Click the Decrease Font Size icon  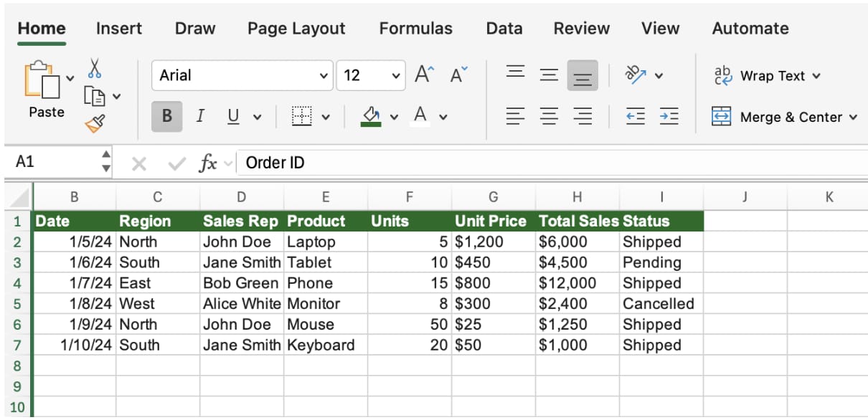pos(457,73)
